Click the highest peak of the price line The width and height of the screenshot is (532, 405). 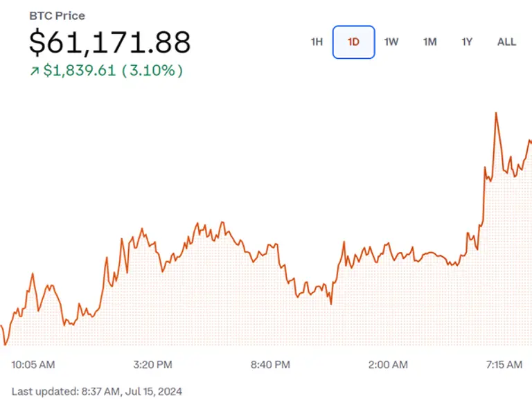coord(496,113)
